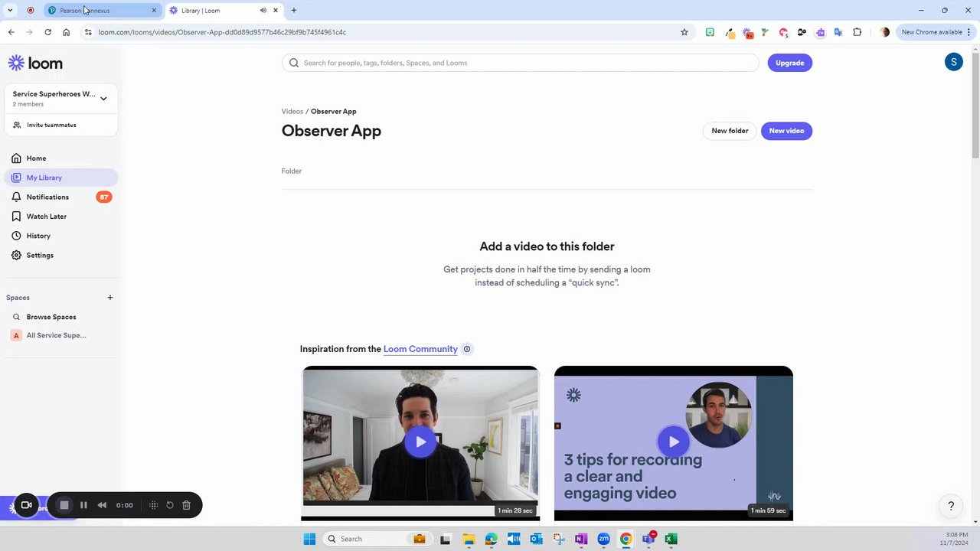This screenshot has width=980, height=551.
Task: Go to browser home page
Action: coord(66,32)
